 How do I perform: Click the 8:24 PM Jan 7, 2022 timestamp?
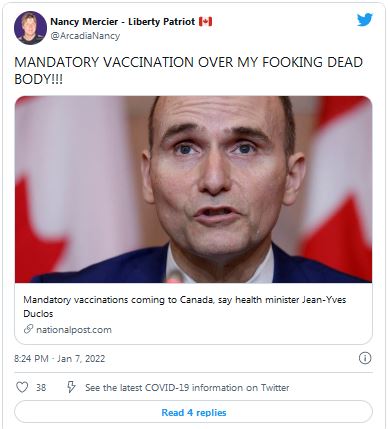(60, 359)
